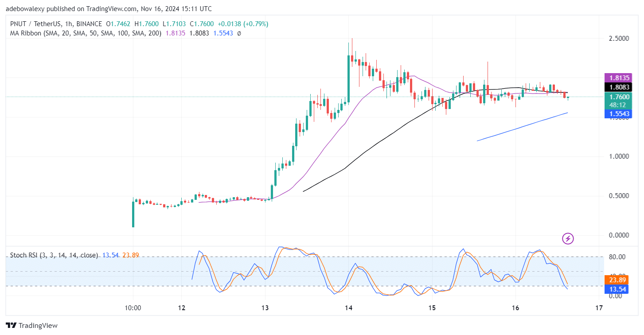Screen dimensions: 644x335
Task: Click the 48:12 candle countdown timer
Action: click(617, 105)
